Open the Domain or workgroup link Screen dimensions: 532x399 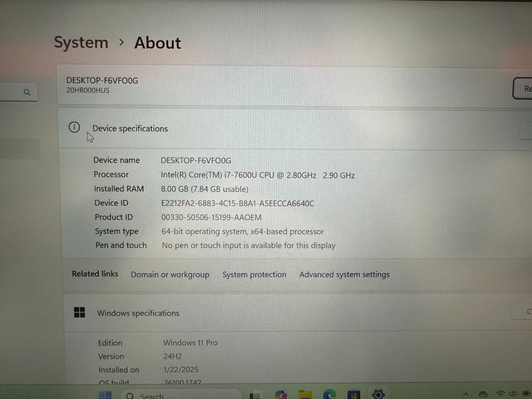(170, 275)
